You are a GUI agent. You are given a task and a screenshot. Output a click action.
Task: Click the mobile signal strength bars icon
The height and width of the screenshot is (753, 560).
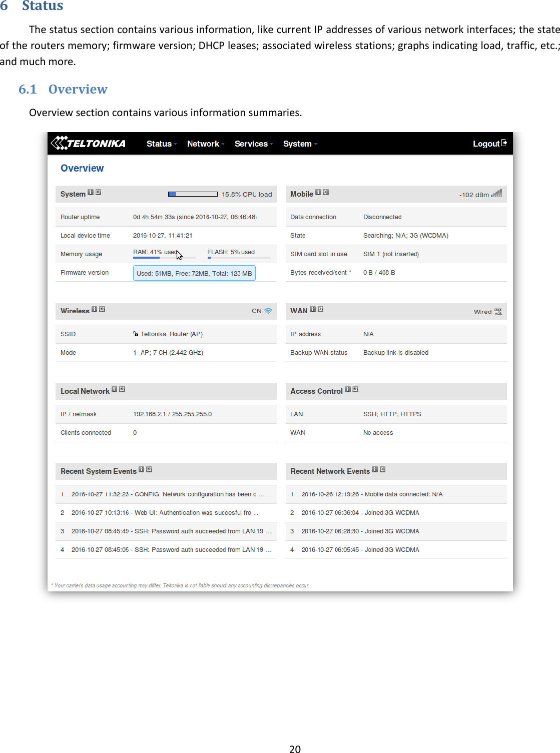[496, 194]
